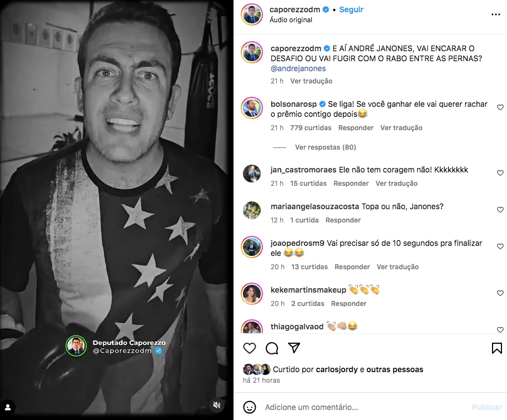Like joaopedrosm9's comment

[x=500, y=246]
